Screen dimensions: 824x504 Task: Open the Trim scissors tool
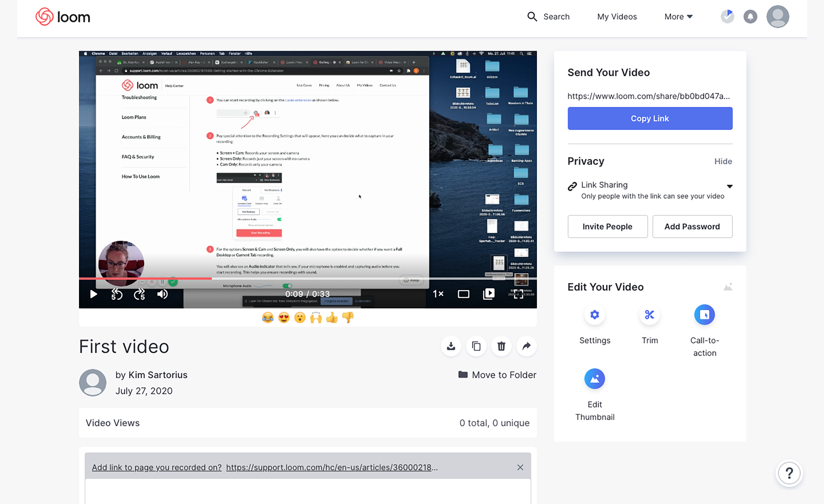649,315
